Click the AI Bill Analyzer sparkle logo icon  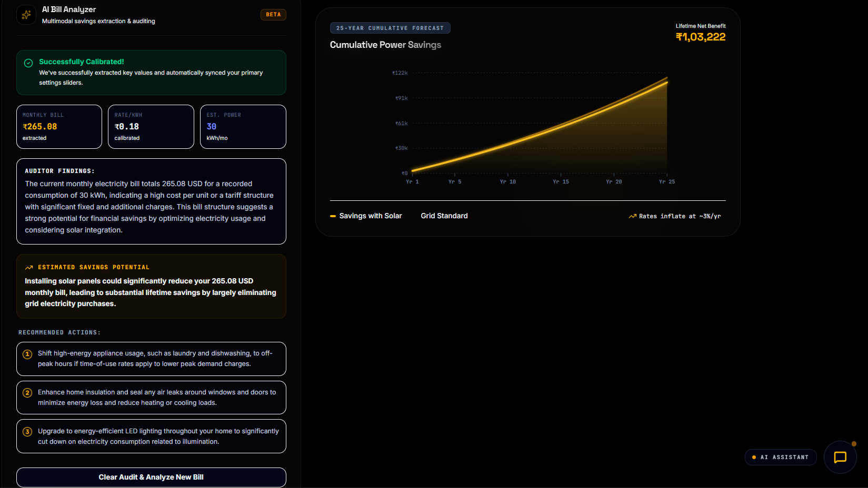pyautogui.click(x=26, y=15)
